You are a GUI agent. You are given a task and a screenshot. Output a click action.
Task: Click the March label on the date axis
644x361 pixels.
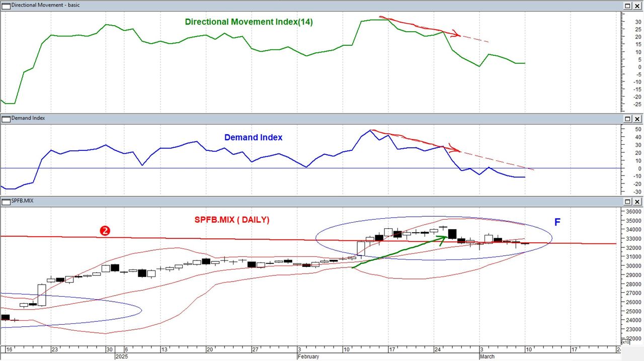488,356
